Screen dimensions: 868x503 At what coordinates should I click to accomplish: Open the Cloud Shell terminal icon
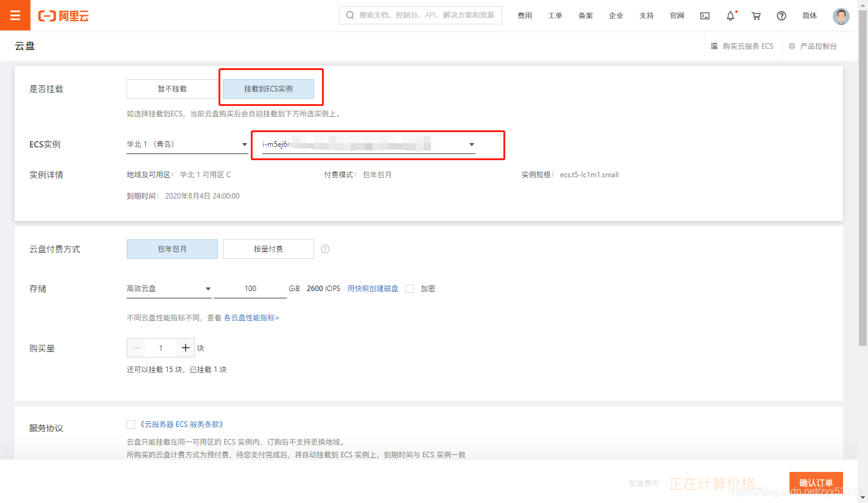pyautogui.click(x=705, y=16)
